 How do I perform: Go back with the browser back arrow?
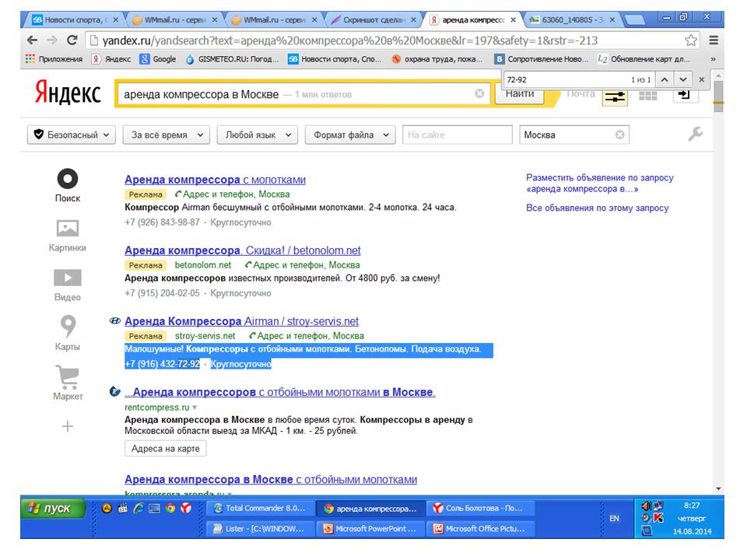coord(33,40)
